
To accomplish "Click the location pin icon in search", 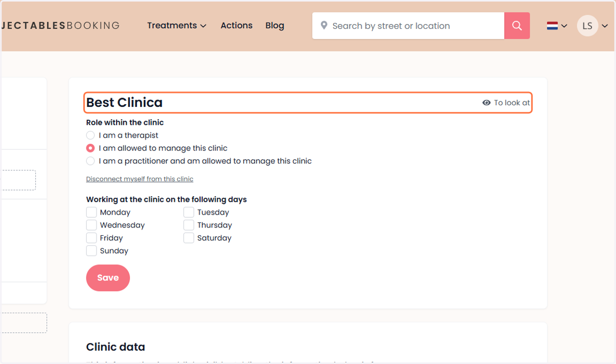I will (324, 26).
